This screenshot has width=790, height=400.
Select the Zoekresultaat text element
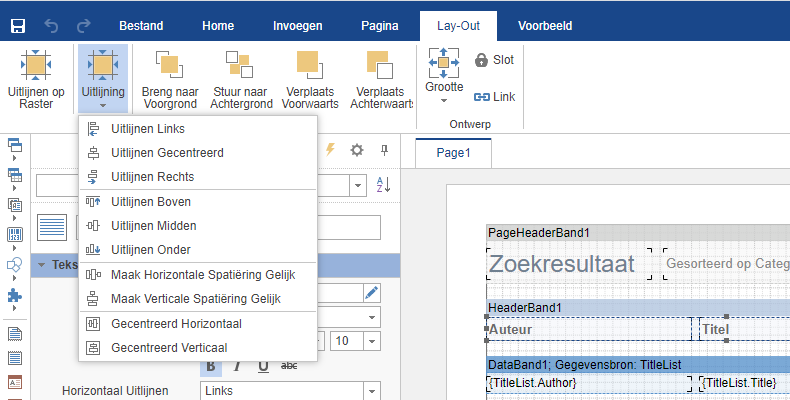561,264
